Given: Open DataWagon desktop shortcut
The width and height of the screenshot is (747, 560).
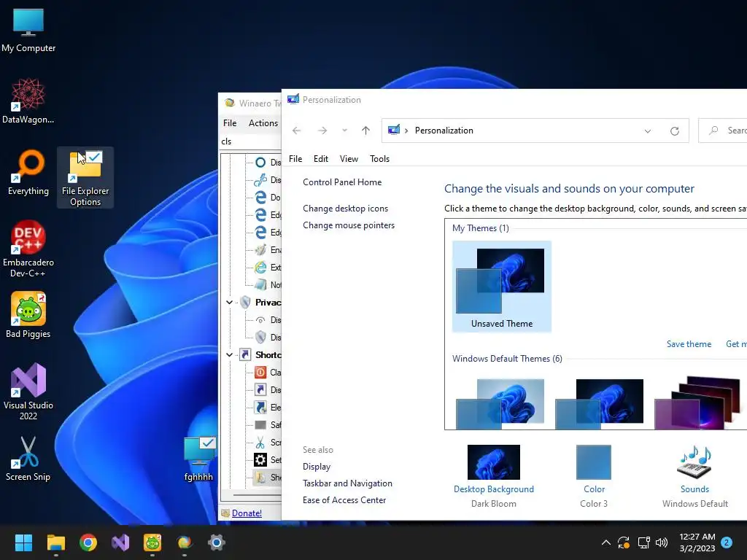Looking at the screenshot, I should point(28,101).
